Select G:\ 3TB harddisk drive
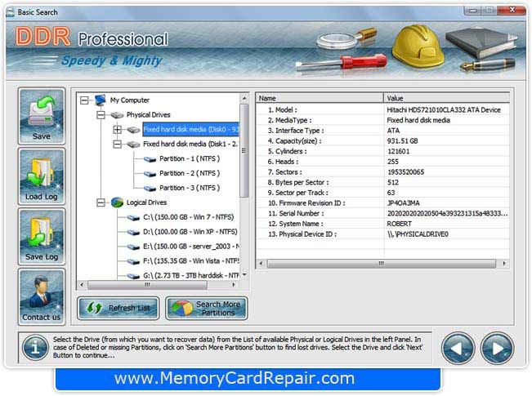Image resolution: width=532 pixels, height=396 pixels. (191, 275)
